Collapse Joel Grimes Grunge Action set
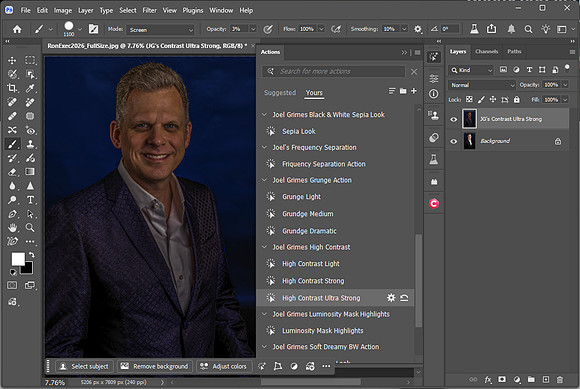This screenshot has height=389, width=580. pos(264,180)
